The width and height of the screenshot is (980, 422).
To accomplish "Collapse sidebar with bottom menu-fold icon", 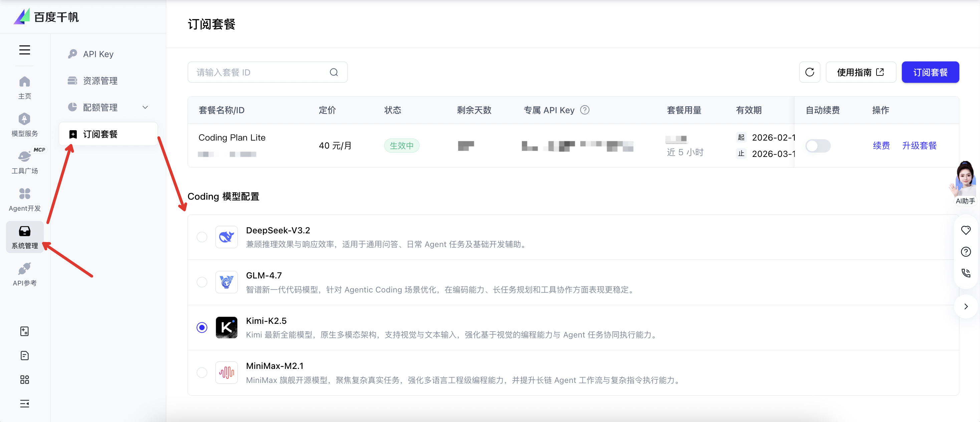I will pos(25,403).
